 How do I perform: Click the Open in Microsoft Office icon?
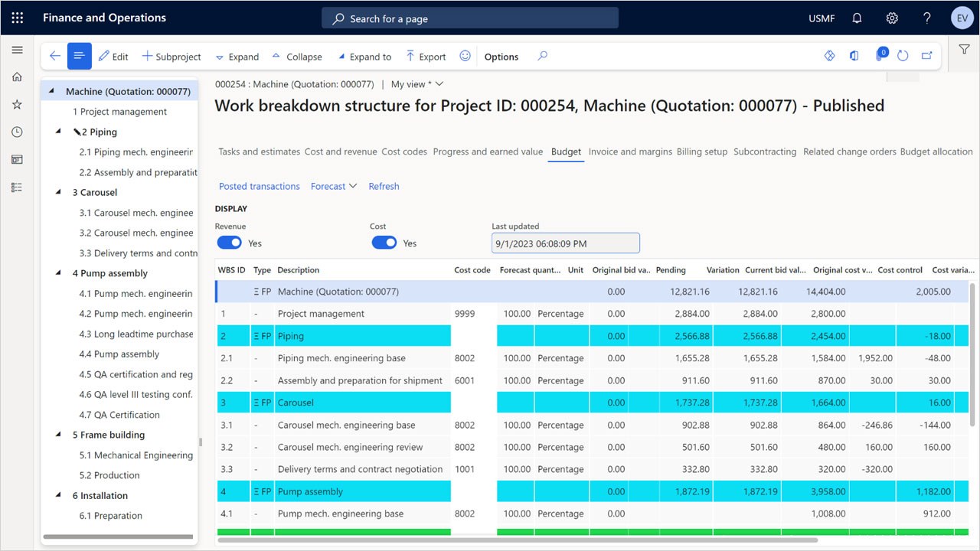pyautogui.click(x=854, y=56)
